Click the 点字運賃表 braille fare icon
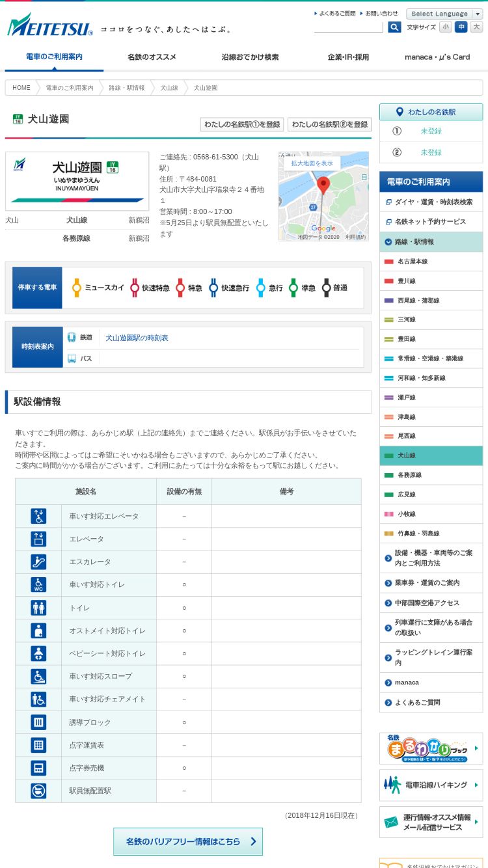The image size is (488, 868). [38, 745]
